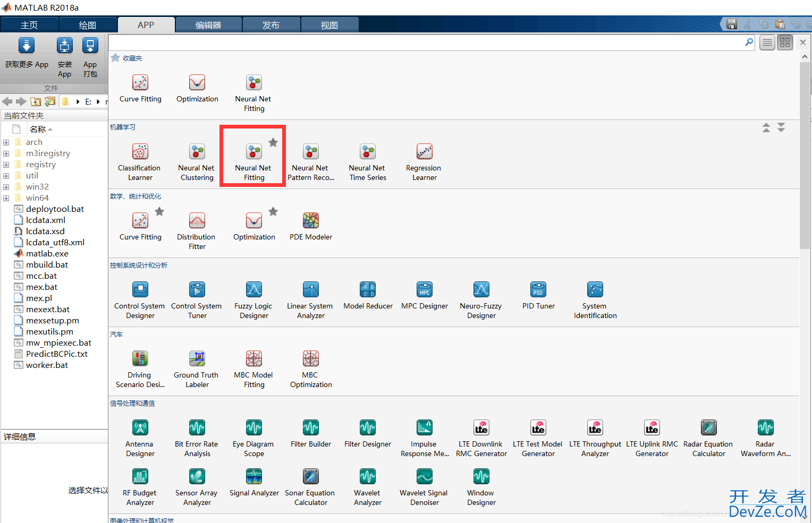Screen dimensions: 812x523
Task: Switch to 主页 tab
Action: [29, 25]
